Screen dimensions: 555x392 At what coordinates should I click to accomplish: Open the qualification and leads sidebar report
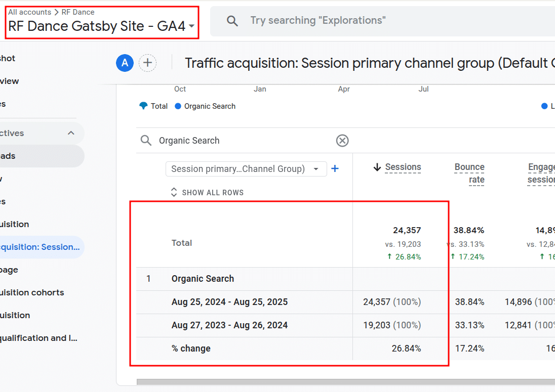pyautogui.click(x=38, y=338)
